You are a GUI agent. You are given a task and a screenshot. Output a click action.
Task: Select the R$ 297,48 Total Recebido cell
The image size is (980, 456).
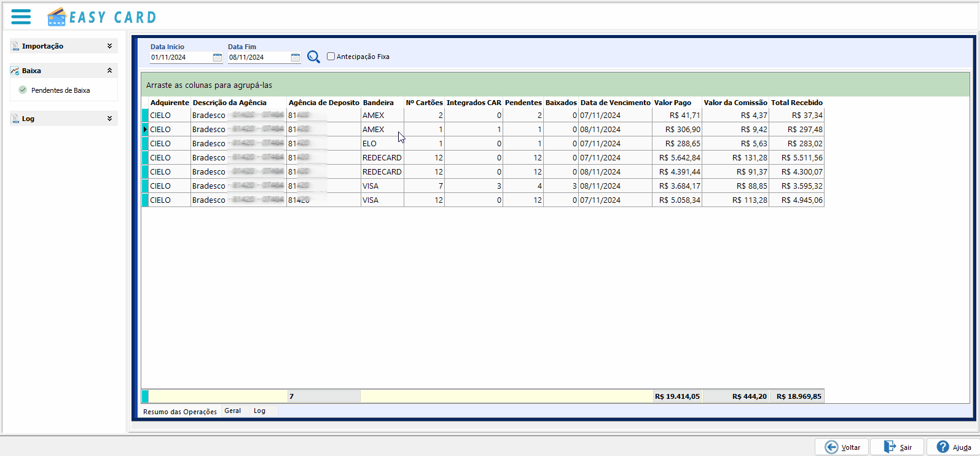(x=796, y=130)
